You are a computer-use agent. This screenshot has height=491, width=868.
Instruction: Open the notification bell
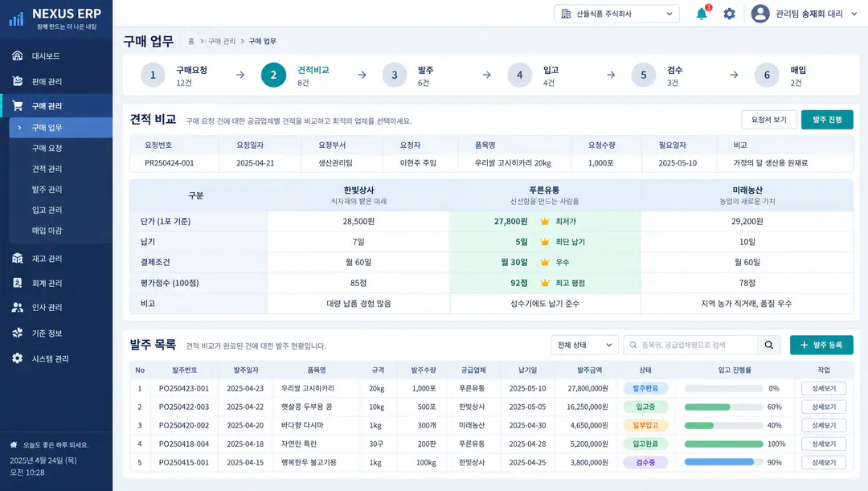pos(702,14)
